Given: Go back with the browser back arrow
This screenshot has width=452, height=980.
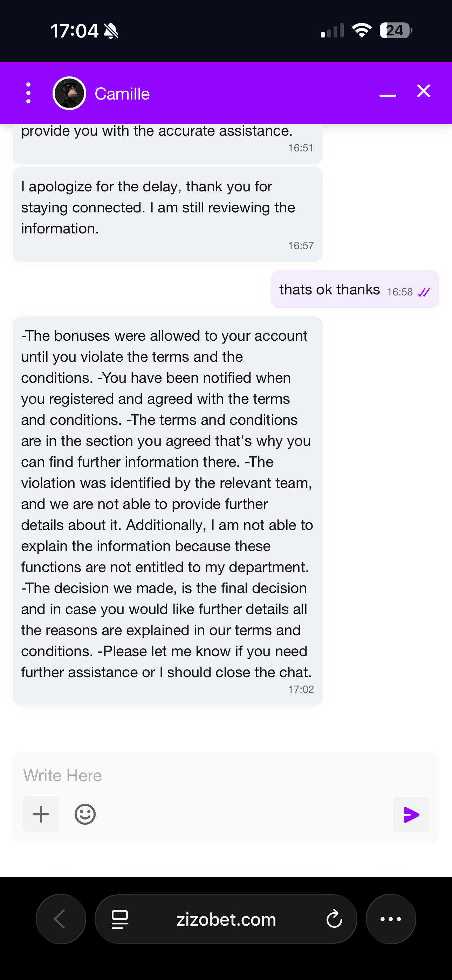Looking at the screenshot, I should point(61,919).
